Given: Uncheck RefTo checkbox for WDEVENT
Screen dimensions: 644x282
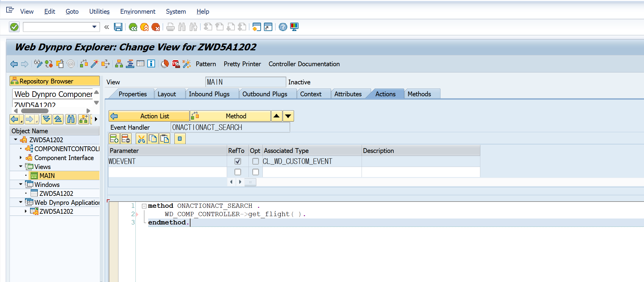Looking at the screenshot, I should pyautogui.click(x=238, y=161).
